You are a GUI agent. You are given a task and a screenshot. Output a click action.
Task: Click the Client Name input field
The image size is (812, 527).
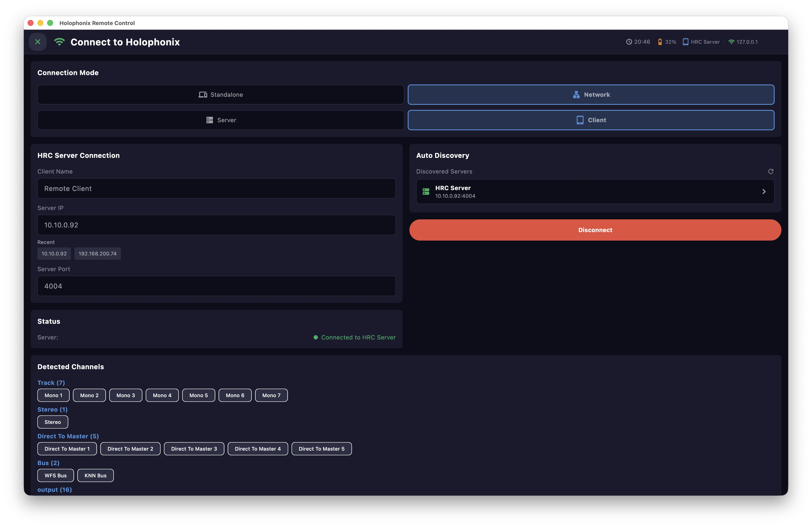[x=216, y=189]
